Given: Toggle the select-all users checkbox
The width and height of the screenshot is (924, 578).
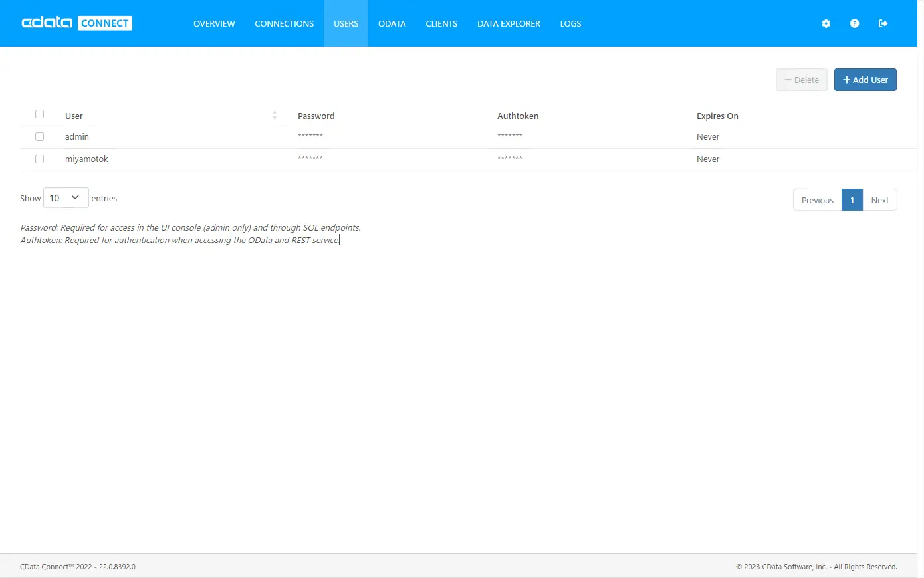Looking at the screenshot, I should [39, 114].
